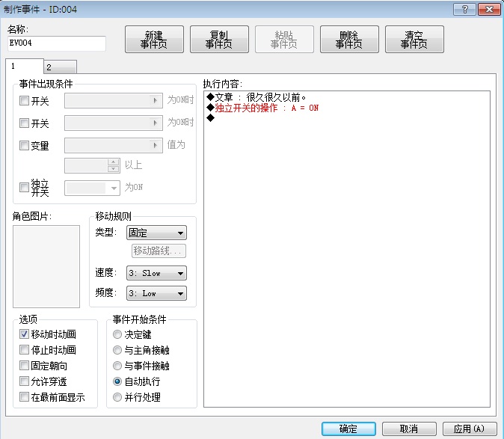Enable the 允许穿透 option

coord(24,381)
